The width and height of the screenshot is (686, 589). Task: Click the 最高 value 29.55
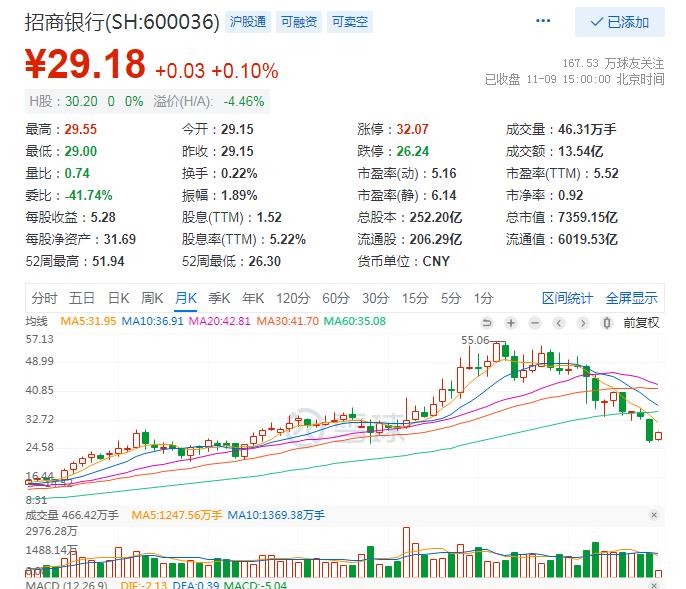pyautogui.click(x=80, y=130)
